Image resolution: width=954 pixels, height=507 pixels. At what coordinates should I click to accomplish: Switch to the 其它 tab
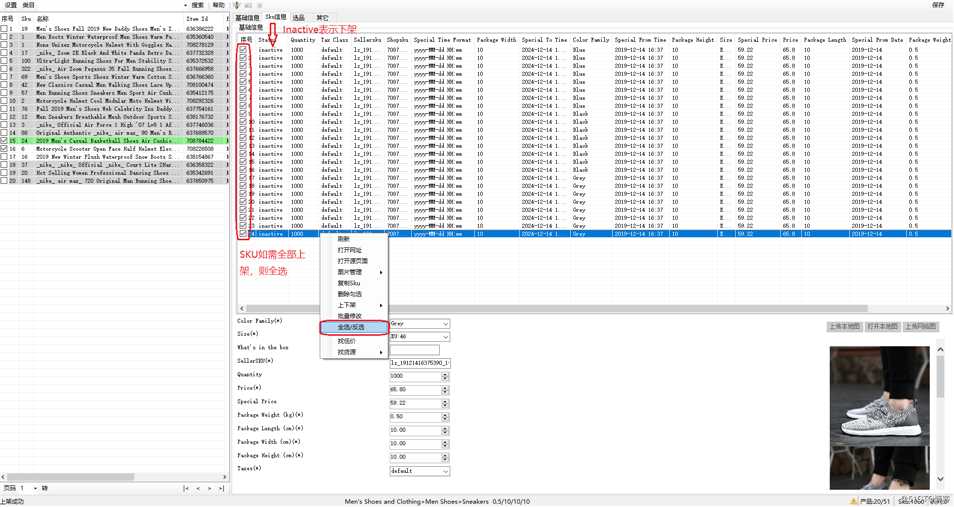322,18
